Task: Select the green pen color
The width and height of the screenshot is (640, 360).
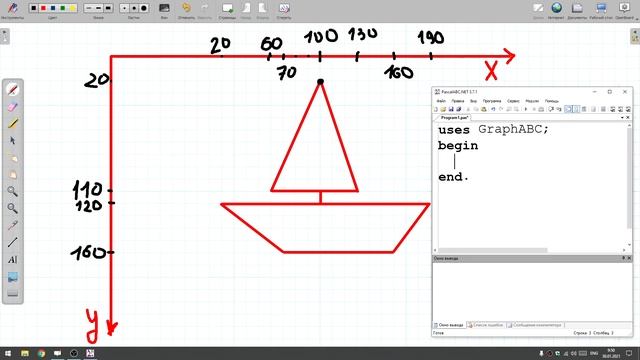Action: point(63,8)
